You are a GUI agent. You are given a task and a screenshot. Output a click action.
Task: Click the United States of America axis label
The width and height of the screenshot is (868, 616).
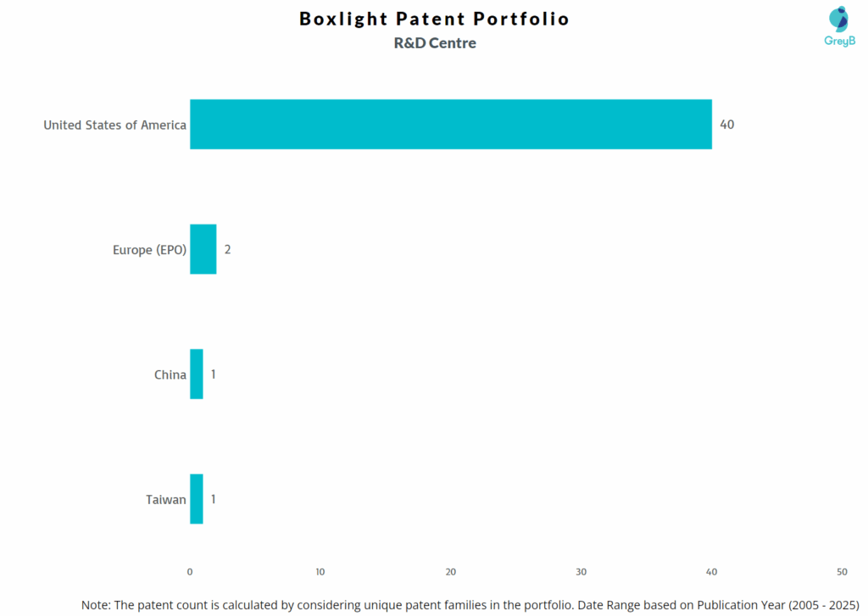coord(115,125)
